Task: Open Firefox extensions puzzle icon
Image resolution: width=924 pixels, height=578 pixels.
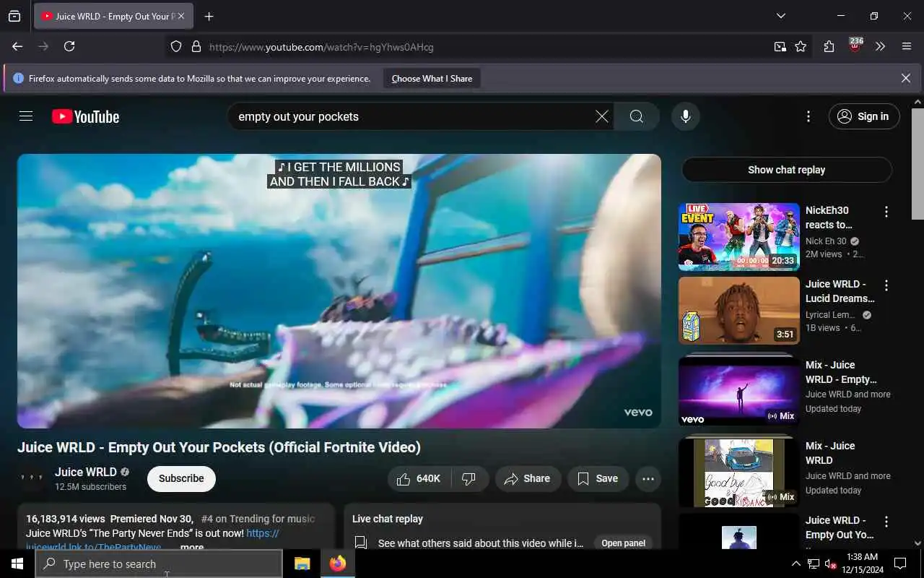Action: pos(829,46)
